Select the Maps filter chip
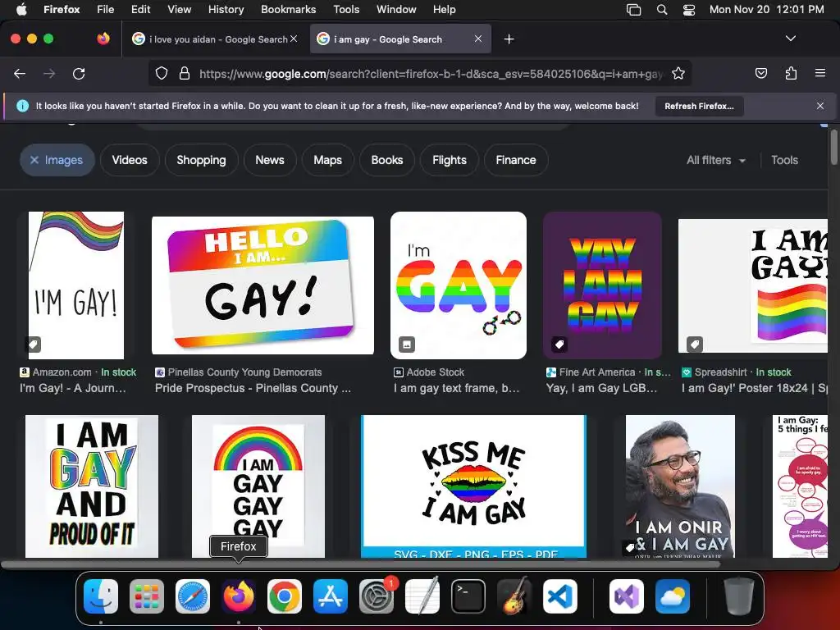Image resolution: width=840 pixels, height=630 pixels. [328, 160]
